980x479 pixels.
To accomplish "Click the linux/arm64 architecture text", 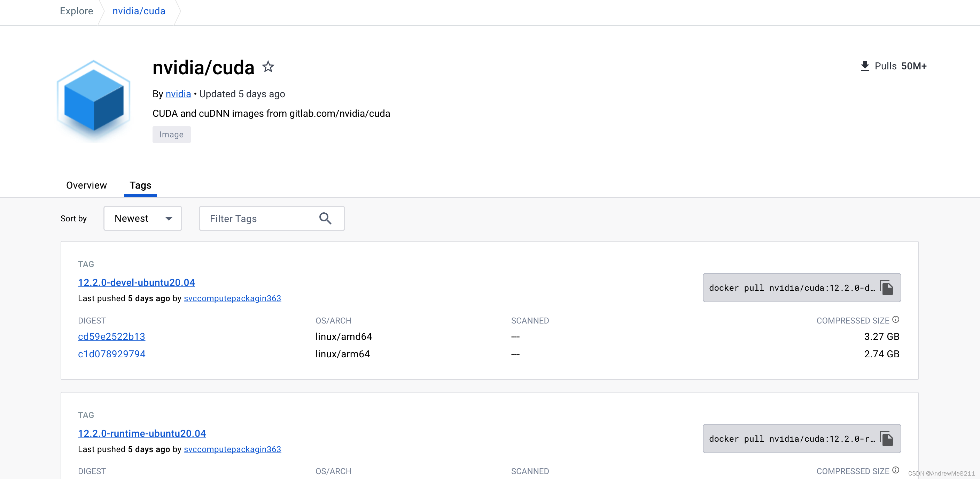I will (342, 354).
